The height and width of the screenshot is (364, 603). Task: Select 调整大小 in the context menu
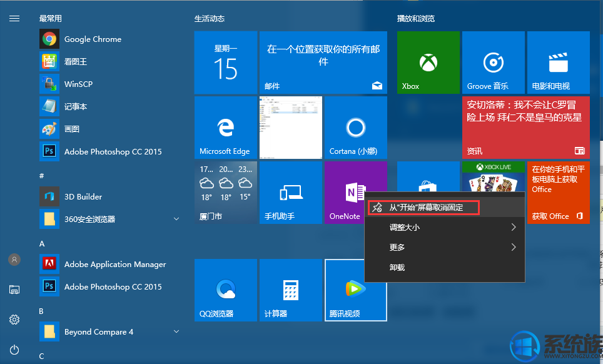(445, 227)
